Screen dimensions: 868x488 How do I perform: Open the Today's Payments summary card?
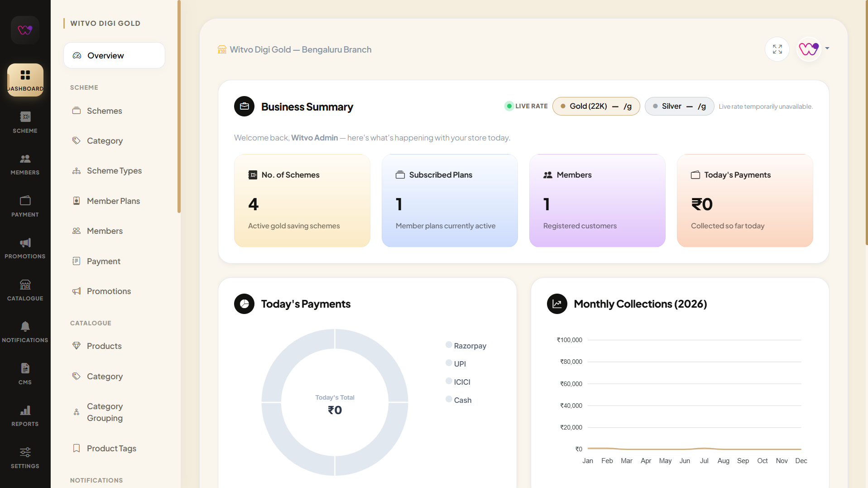(x=745, y=200)
